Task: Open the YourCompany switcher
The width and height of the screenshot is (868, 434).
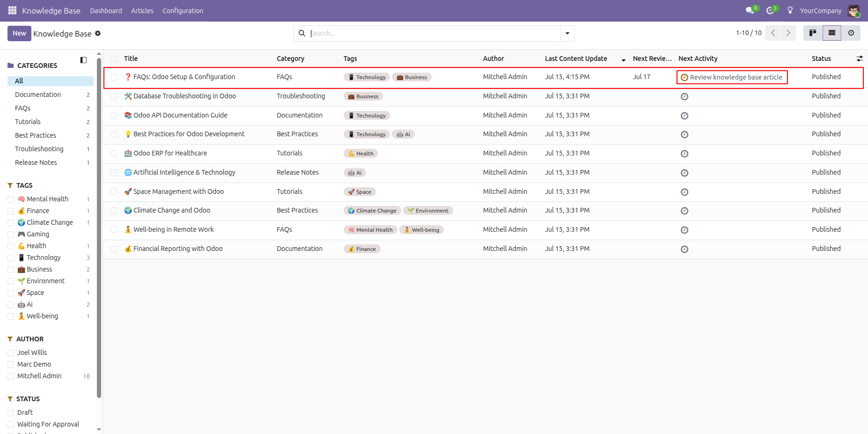Action: (820, 10)
